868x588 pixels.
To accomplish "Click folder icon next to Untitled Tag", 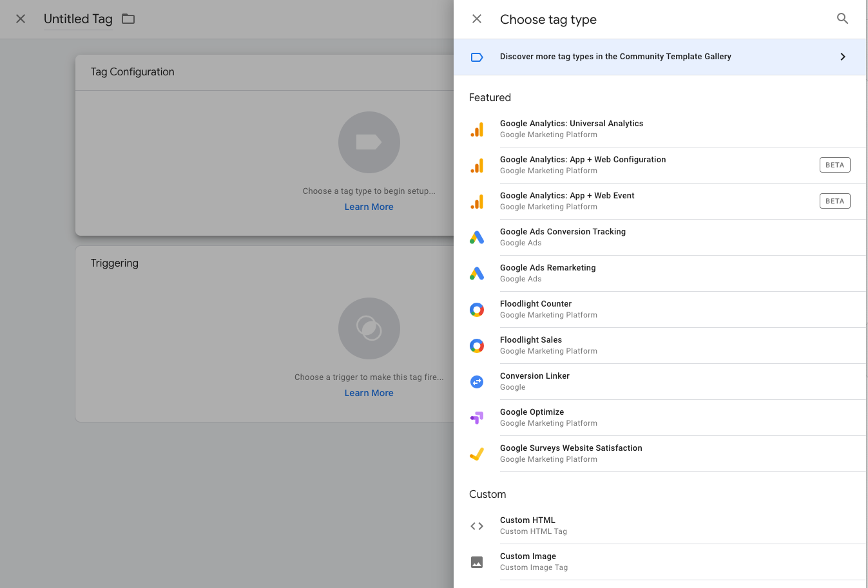I will 128,19.
